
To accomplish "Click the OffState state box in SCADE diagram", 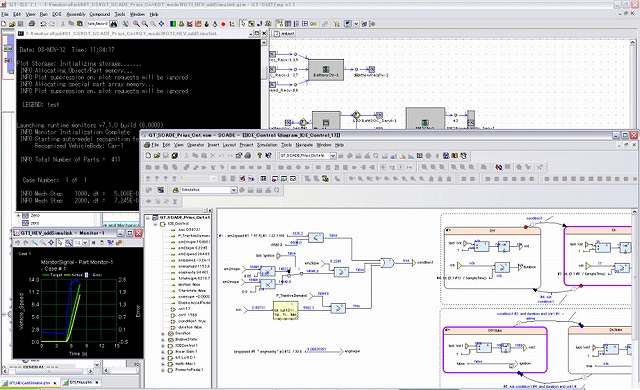I will (x=495, y=350).
